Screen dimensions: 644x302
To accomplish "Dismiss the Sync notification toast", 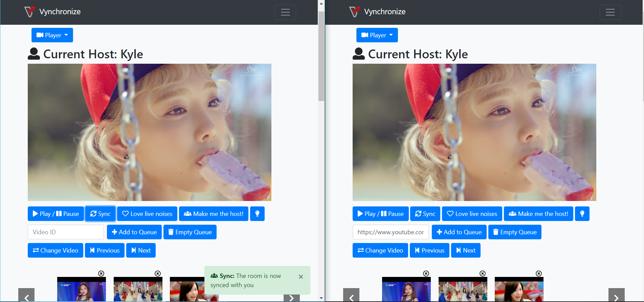I will click(x=301, y=277).
